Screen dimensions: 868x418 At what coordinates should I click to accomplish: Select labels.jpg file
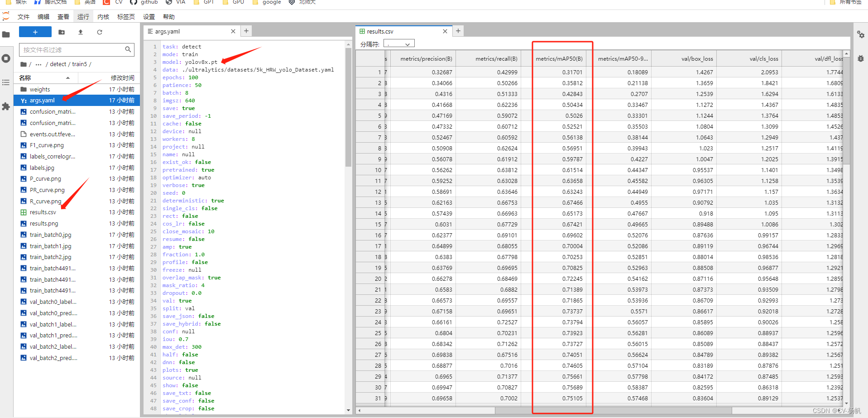tap(77, 168)
